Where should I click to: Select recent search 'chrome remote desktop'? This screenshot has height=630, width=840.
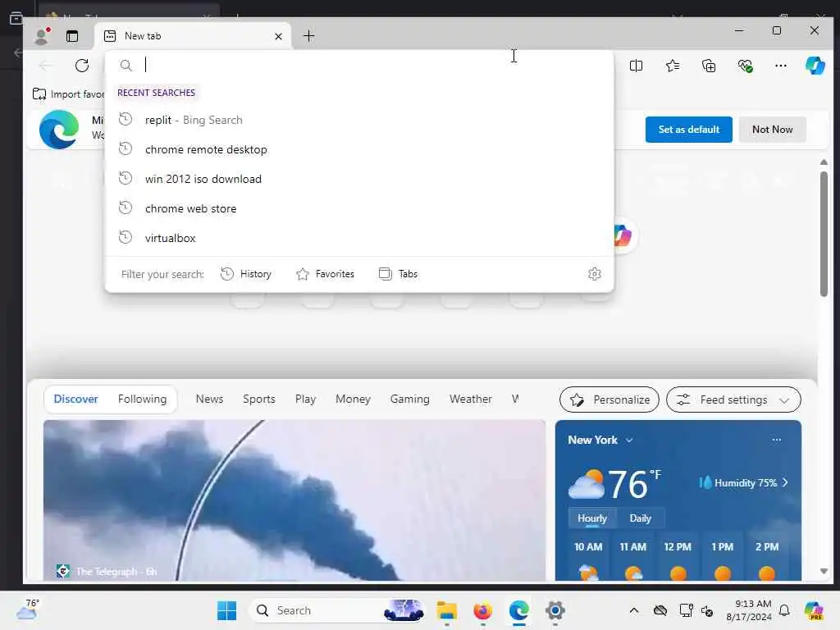point(359,149)
